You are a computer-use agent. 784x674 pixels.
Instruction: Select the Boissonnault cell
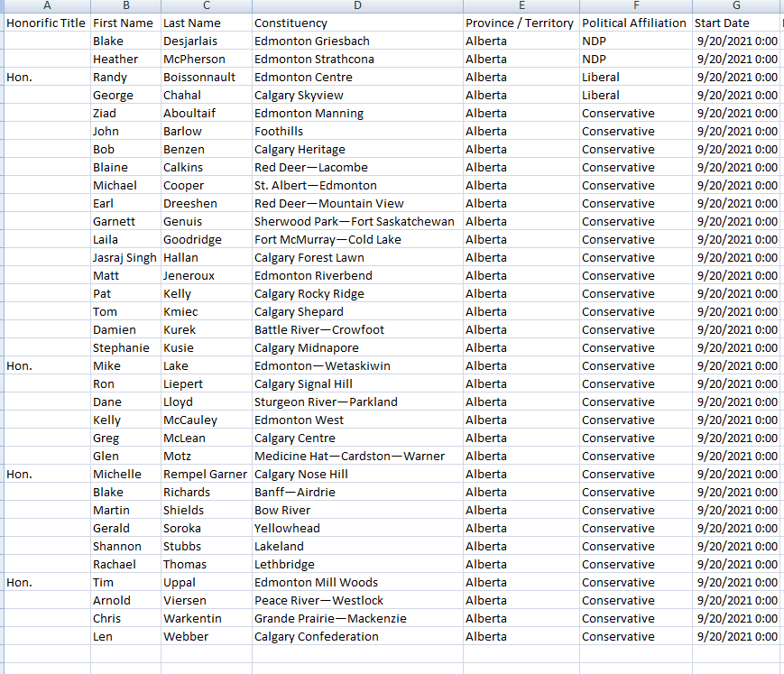click(207, 77)
